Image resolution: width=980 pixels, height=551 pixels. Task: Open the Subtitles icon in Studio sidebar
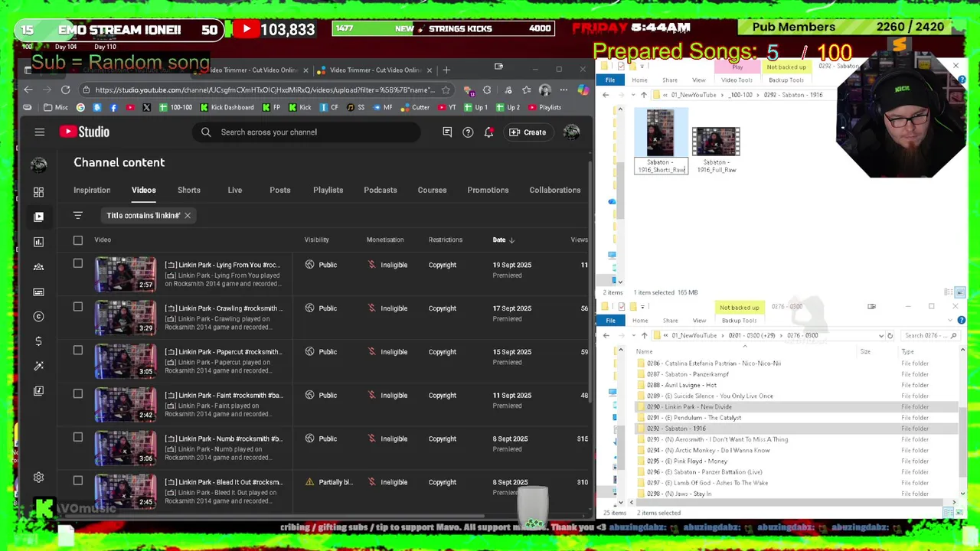(38, 292)
